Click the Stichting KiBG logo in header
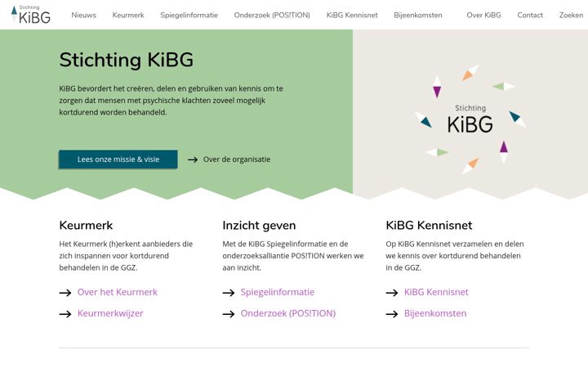588x368 pixels. pos(31,15)
